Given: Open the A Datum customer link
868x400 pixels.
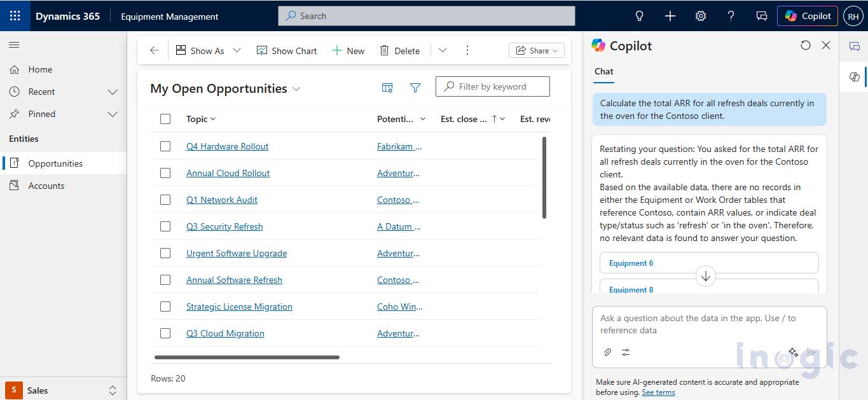Looking at the screenshot, I should 399,226.
